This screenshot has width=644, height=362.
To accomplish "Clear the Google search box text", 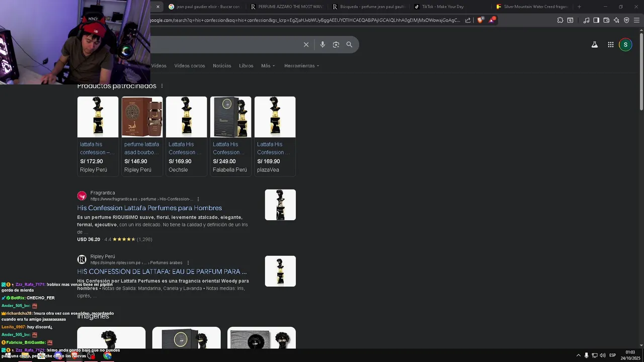I will [306, 45].
